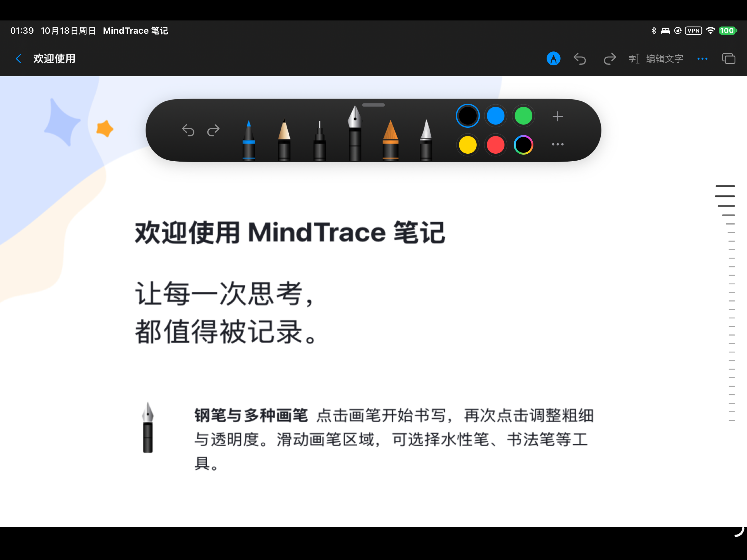747x560 pixels.
Task: Select the fountain pen tool
Action: click(x=355, y=133)
